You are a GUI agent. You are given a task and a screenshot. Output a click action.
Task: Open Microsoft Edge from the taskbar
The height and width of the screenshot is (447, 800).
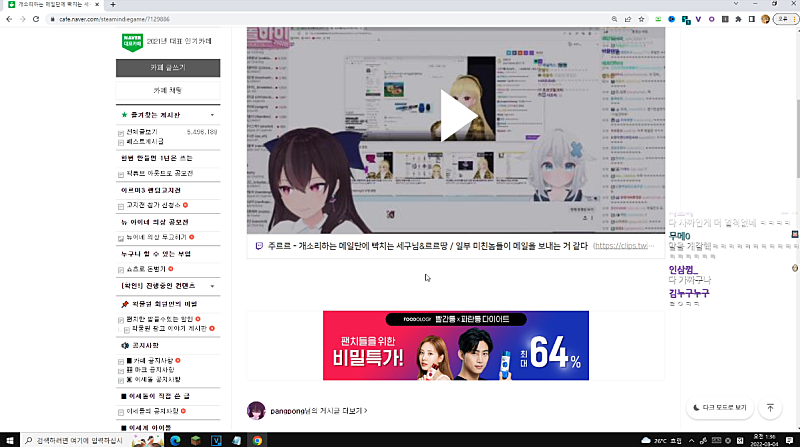click(175, 440)
